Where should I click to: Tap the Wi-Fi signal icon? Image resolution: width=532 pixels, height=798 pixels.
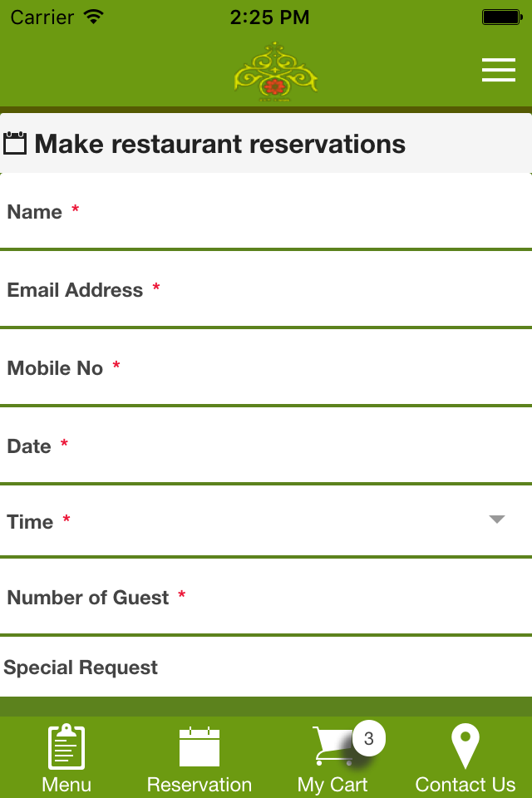[x=94, y=17]
